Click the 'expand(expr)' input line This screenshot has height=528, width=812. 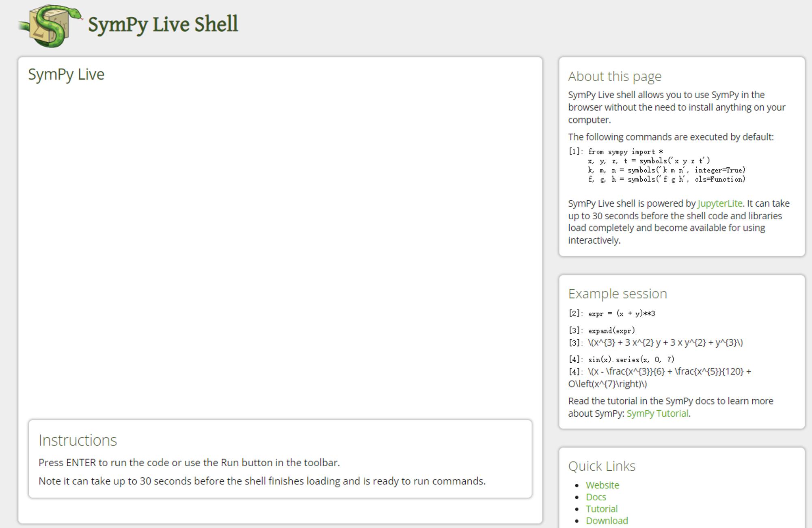pyautogui.click(x=611, y=331)
